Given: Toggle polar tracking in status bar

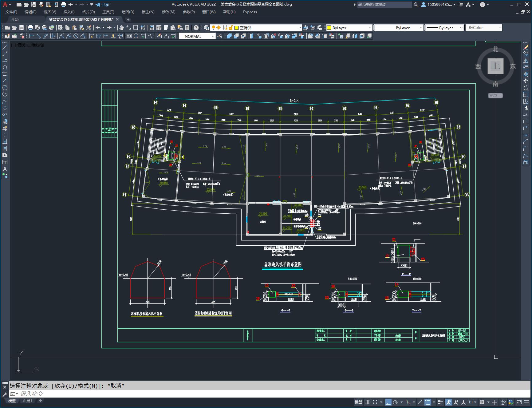Looking at the screenshot, I should [396, 402].
